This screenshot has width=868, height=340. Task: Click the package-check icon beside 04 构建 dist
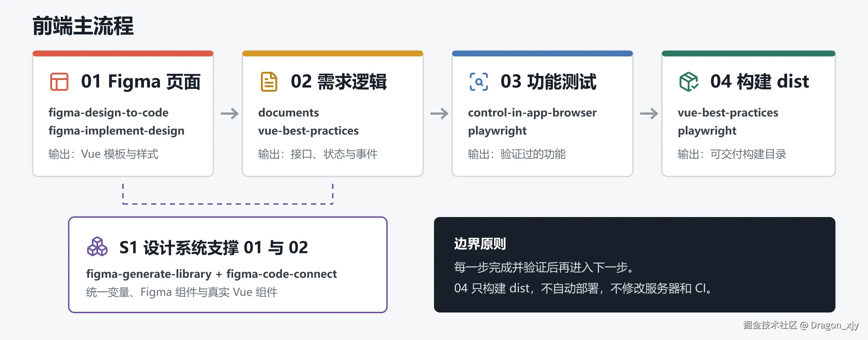coord(689,82)
